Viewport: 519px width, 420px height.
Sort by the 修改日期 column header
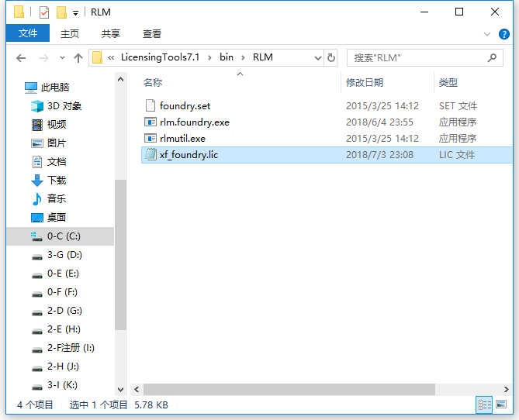[x=365, y=83]
